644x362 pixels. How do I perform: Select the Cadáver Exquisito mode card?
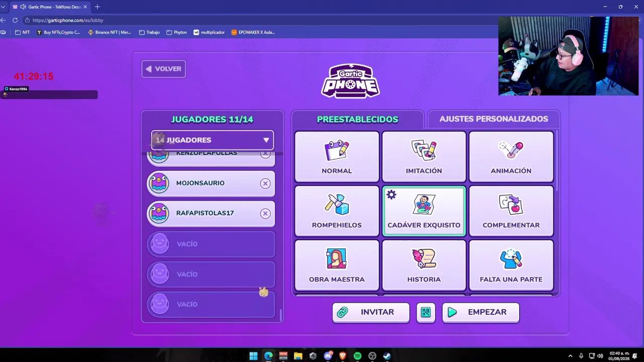click(424, 211)
